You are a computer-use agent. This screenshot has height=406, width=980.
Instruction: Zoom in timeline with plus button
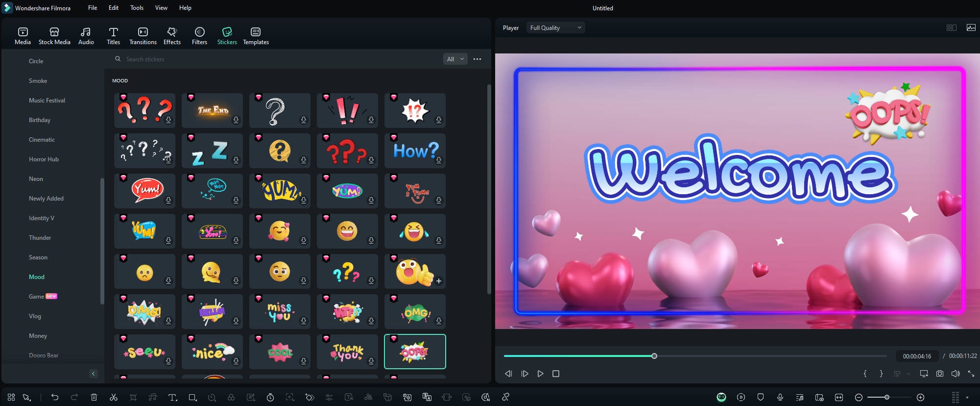pyautogui.click(x=920, y=397)
